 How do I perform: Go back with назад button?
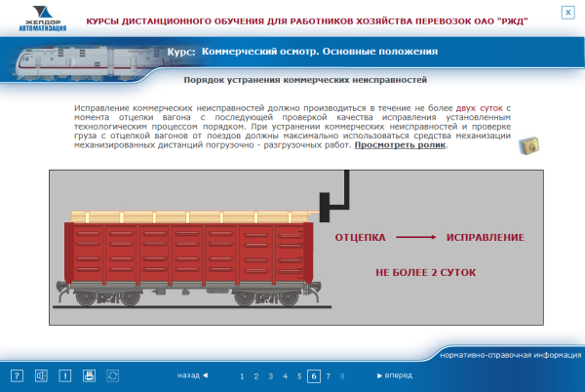pyautogui.click(x=192, y=375)
